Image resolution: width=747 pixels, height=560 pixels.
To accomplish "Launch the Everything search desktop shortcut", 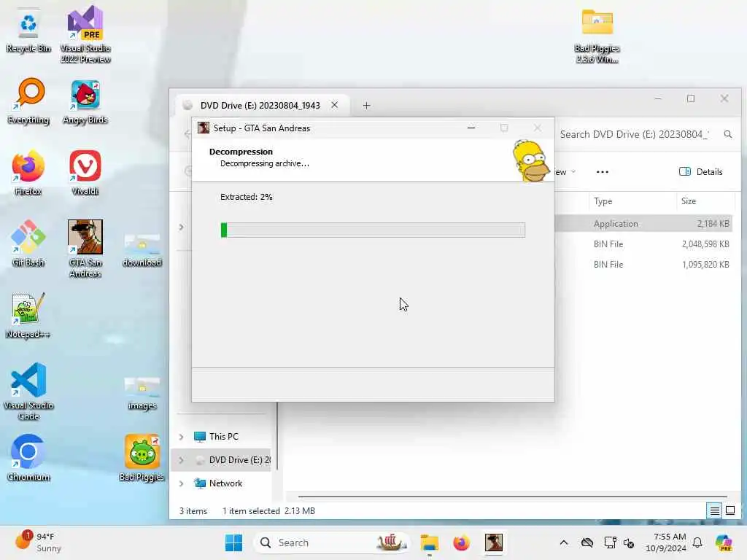I will coord(28,101).
